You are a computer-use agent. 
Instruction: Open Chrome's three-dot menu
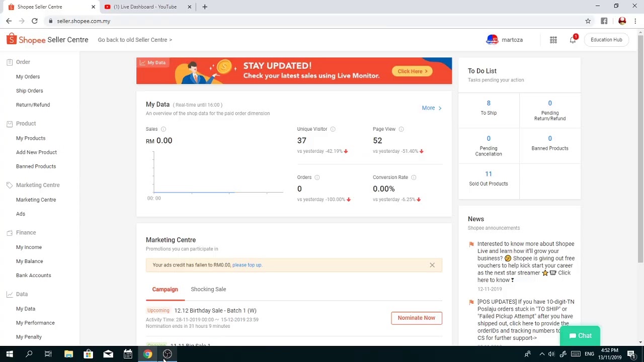click(636, 21)
